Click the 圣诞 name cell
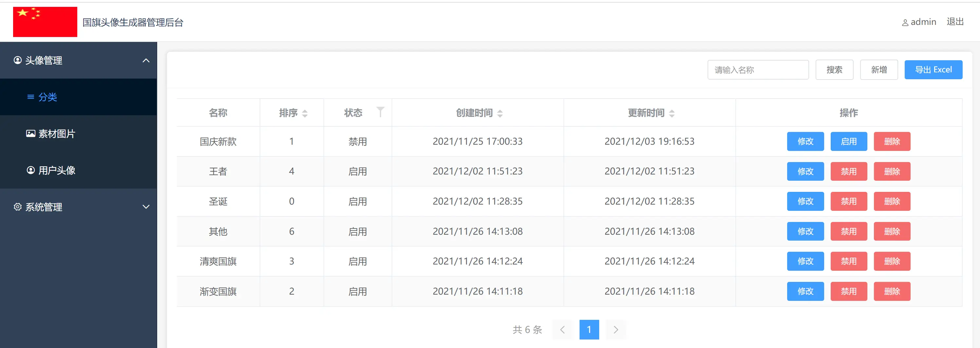This screenshot has width=980, height=348. [218, 201]
